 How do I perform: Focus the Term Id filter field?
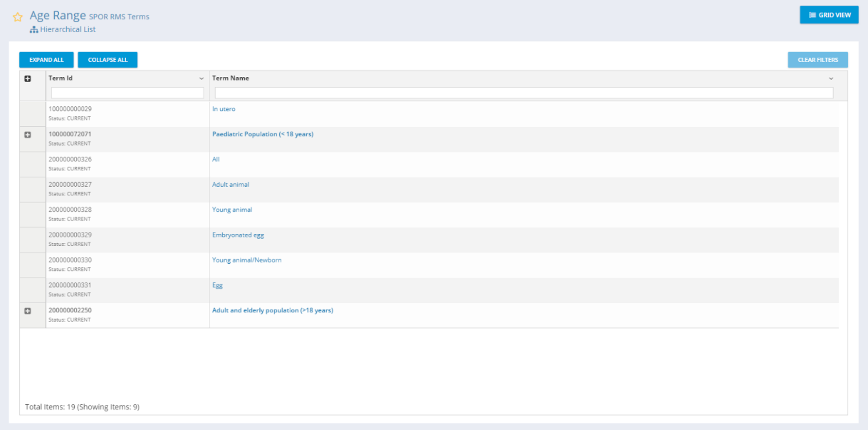[127, 93]
